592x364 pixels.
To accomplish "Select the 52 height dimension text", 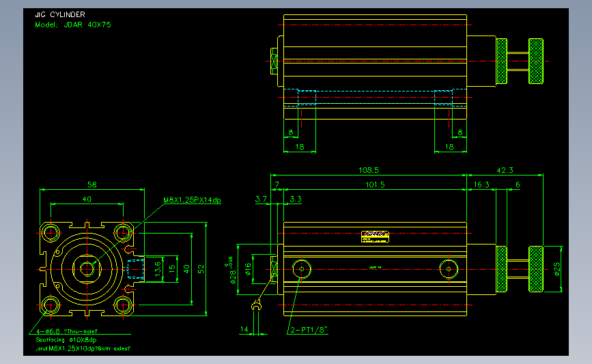I will click(201, 269).
